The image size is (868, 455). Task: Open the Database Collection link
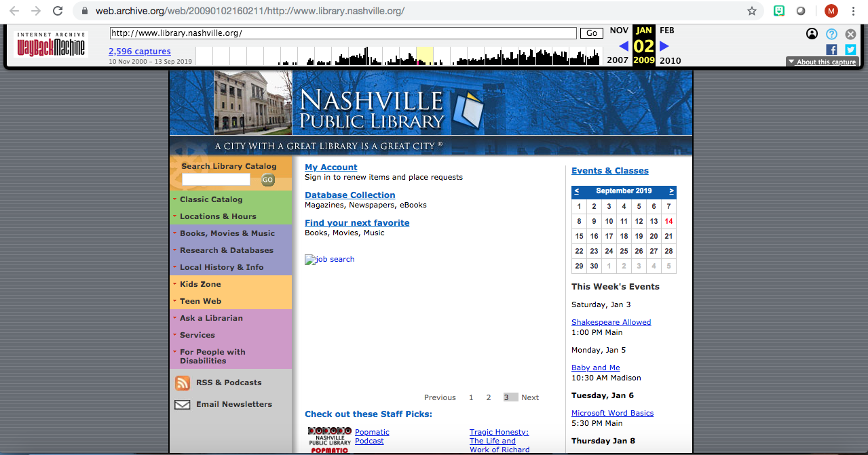click(350, 195)
